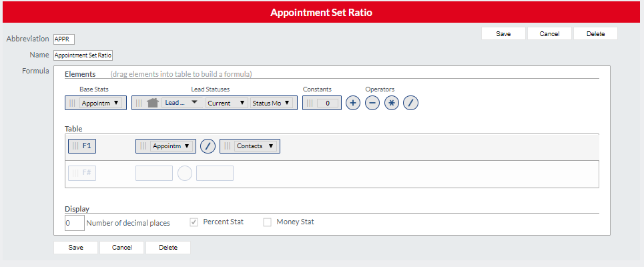
Task: Click the plus operator icon
Action: coord(353,103)
